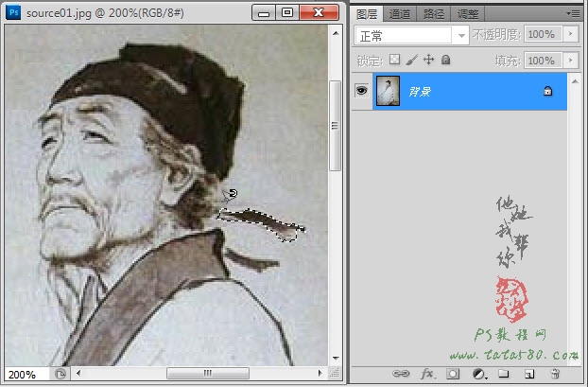Click the Photoshop Ps document icon
Screen dimensions: 588x387
click(13, 12)
